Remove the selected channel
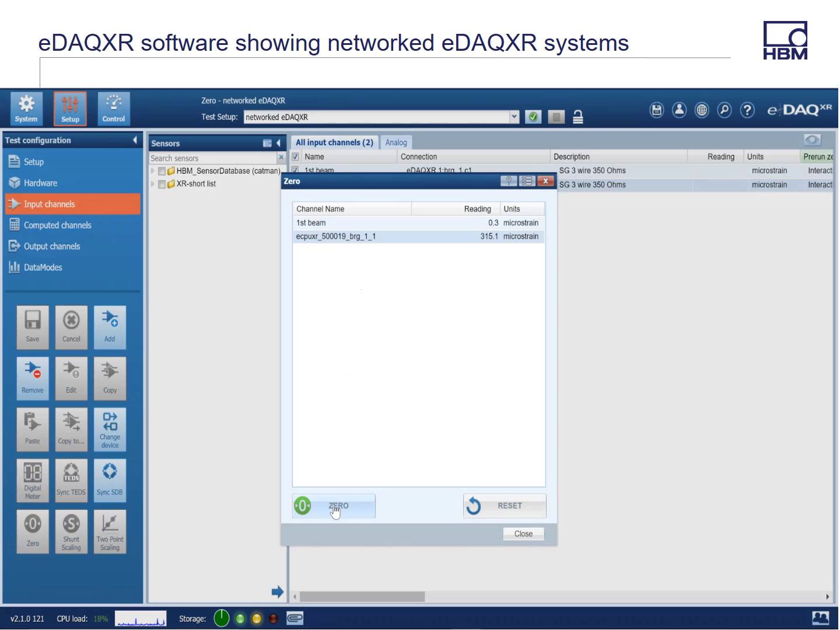The height and width of the screenshot is (630, 840). point(33,378)
